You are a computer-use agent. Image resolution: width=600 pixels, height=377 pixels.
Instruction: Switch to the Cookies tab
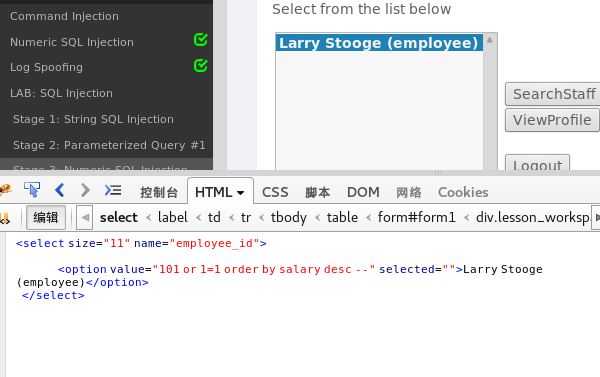(463, 192)
